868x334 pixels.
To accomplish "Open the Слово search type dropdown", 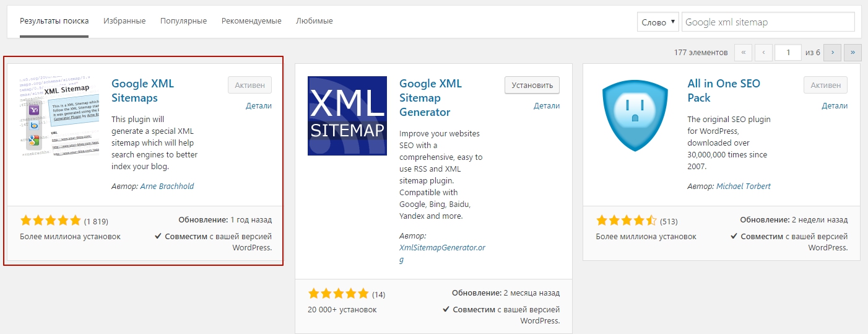I will [x=658, y=22].
